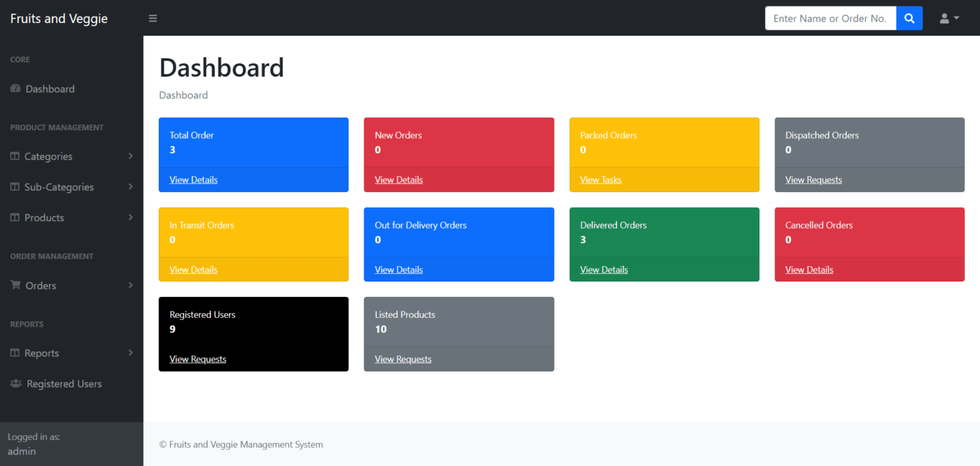
Task: Toggle the sidebar with the hamburger icon
Action: pyautogui.click(x=152, y=18)
